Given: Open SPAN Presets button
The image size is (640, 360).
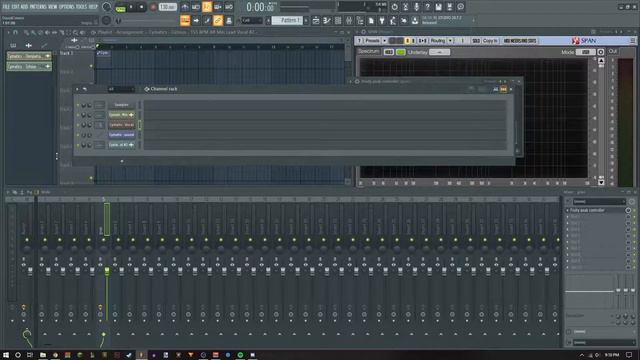Looking at the screenshot, I should click(372, 41).
